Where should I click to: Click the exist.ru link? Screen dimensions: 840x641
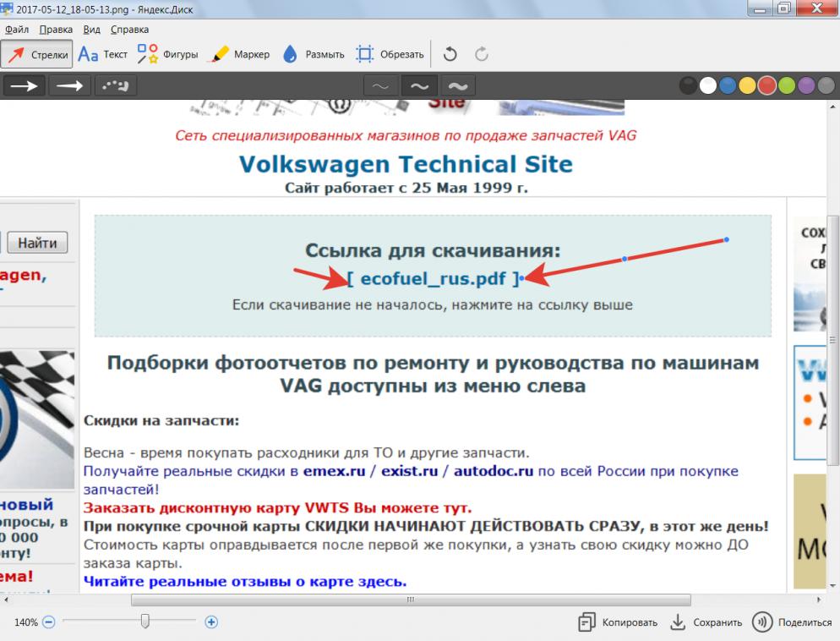409,471
